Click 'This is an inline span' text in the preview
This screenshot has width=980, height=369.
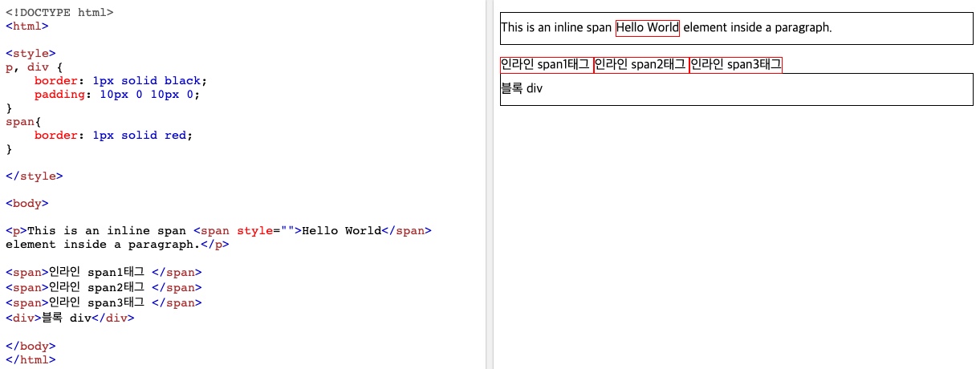tap(556, 27)
